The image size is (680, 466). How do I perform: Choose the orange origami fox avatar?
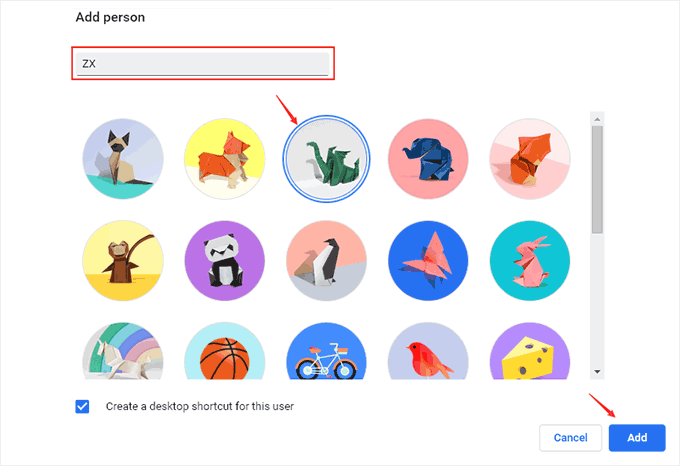pyautogui.click(x=529, y=160)
